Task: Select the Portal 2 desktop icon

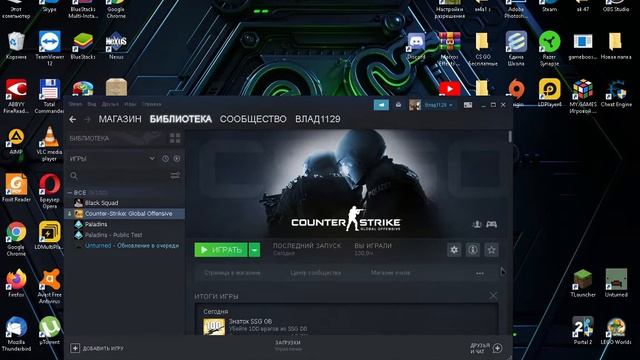Action: tap(583, 330)
